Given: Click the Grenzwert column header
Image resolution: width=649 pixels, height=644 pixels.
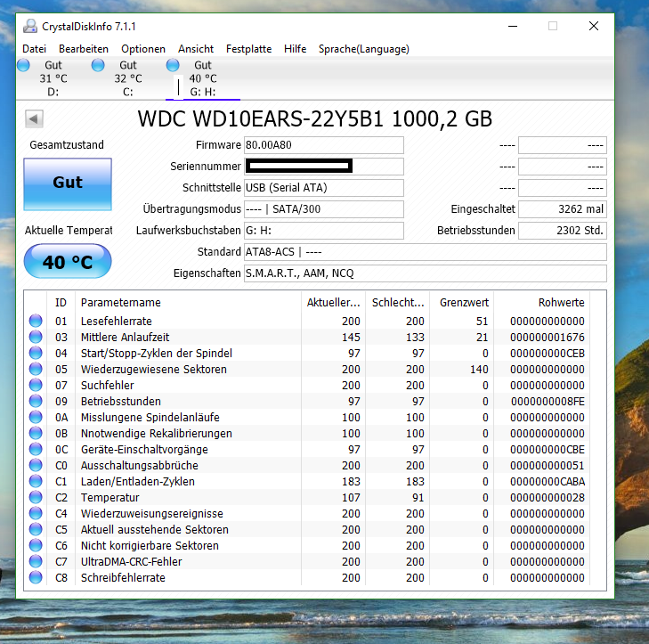Looking at the screenshot, I should [x=462, y=302].
